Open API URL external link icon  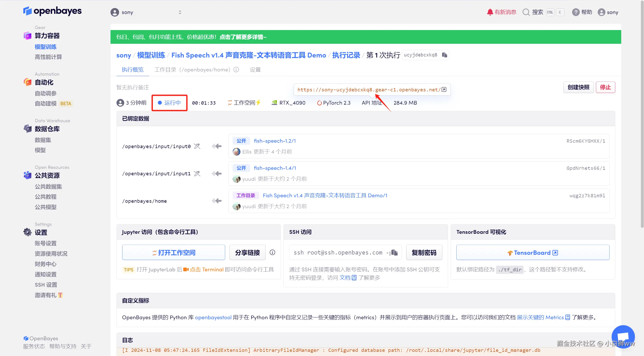tap(444, 90)
